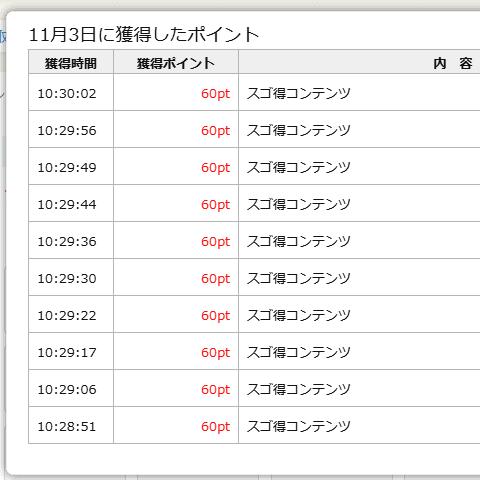
Task: Click 60pt value in the 10:28:51 row
Action: pos(216,427)
